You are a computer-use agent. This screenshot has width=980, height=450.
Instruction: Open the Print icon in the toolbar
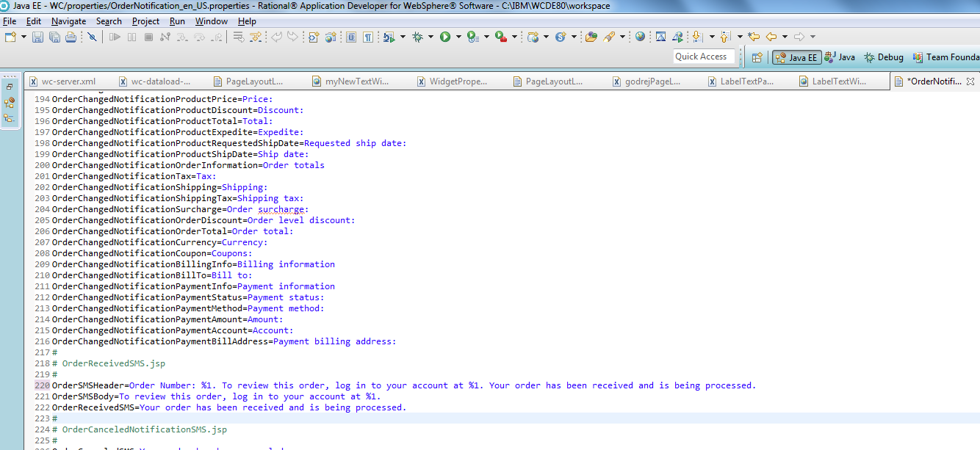(x=71, y=37)
